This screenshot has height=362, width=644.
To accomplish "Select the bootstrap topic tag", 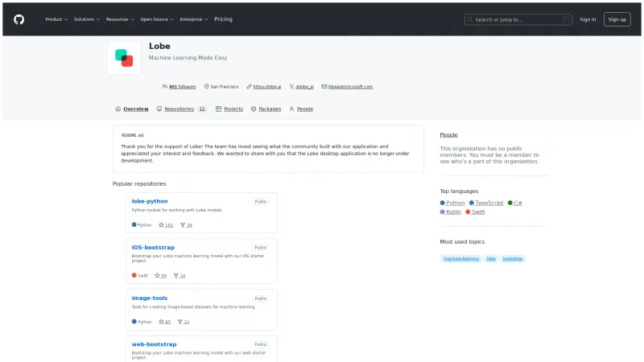I will click(x=513, y=258).
